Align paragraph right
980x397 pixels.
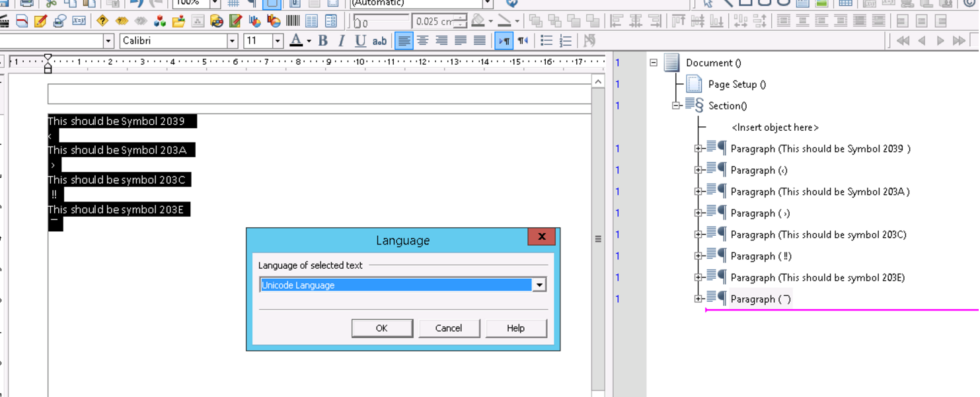pos(441,41)
